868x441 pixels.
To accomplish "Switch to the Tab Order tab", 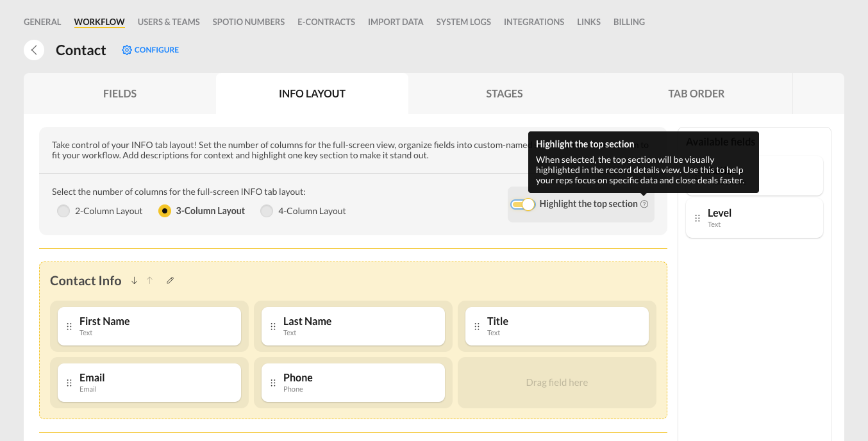I will [x=696, y=94].
